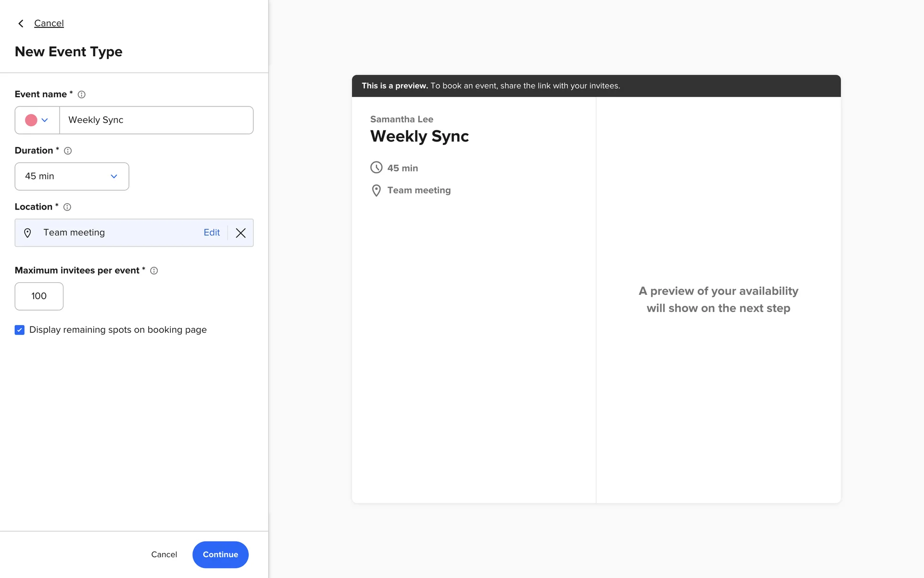
Task: Click the info icon next to Location
Action: point(67,207)
